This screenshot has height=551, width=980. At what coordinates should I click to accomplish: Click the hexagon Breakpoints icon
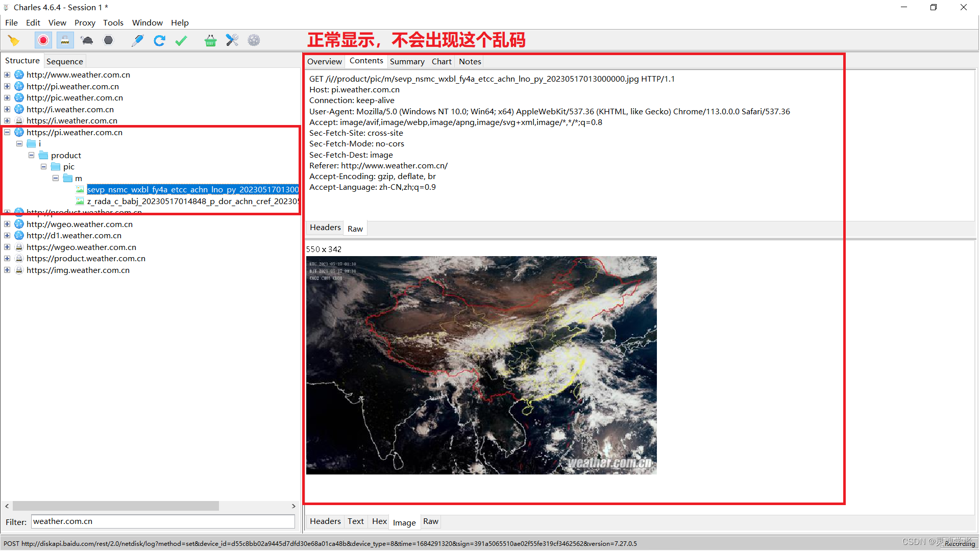(x=108, y=40)
